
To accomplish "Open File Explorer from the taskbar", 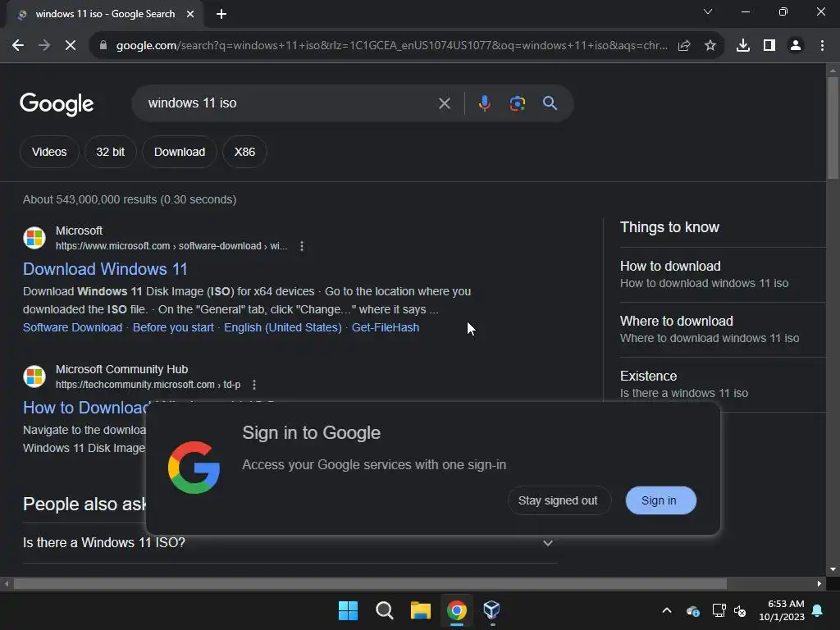I will coord(421,610).
